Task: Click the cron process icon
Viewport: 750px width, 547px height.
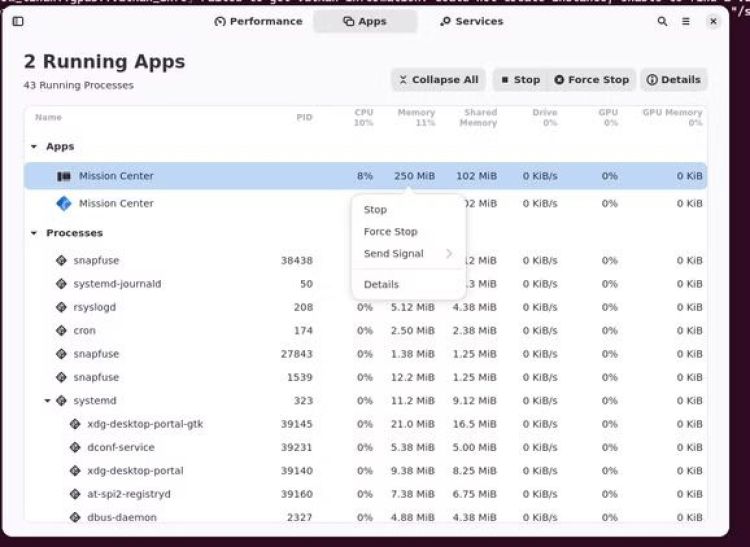Action: tap(61, 330)
